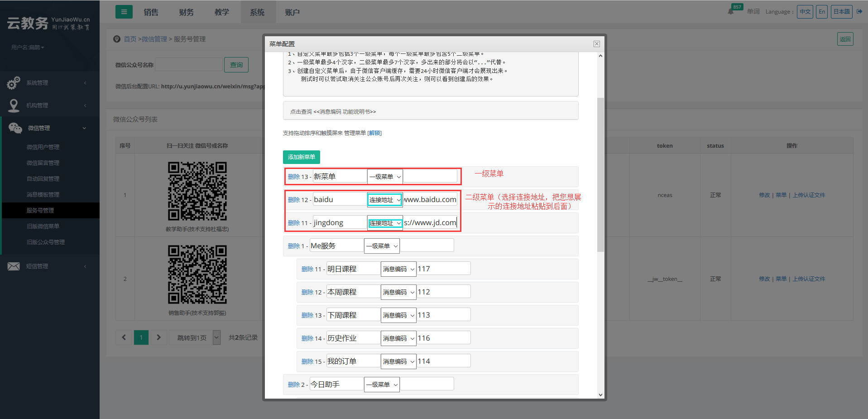The width and height of the screenshot is (868, 419).
Task: Click the system management gears icon
Action: point(14,83)
